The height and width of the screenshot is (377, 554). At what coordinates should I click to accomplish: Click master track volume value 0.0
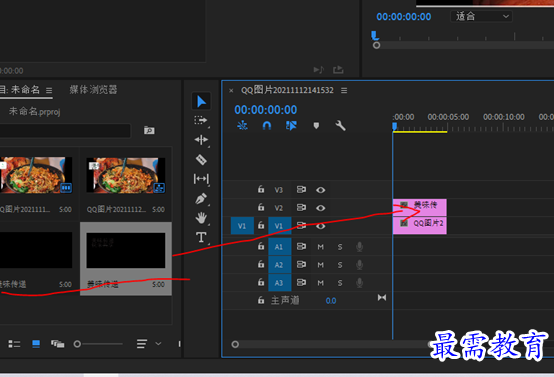pos(331,301)
